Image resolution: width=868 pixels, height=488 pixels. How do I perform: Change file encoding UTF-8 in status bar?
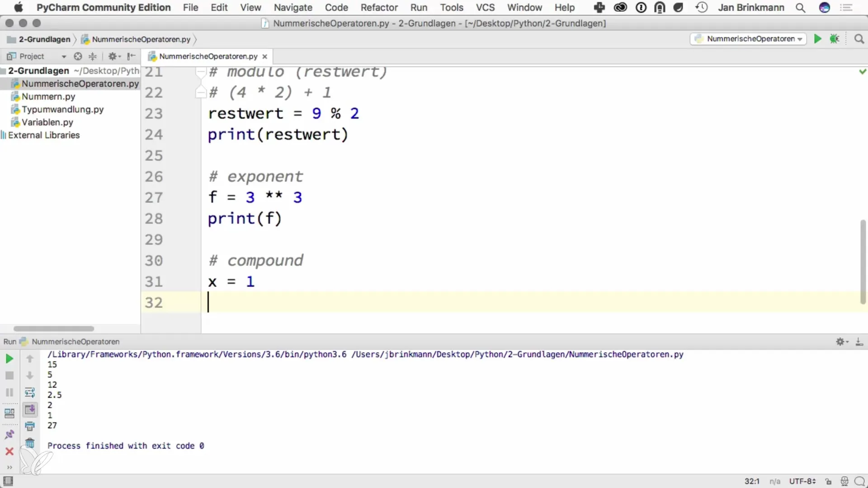tap(802, 482)
